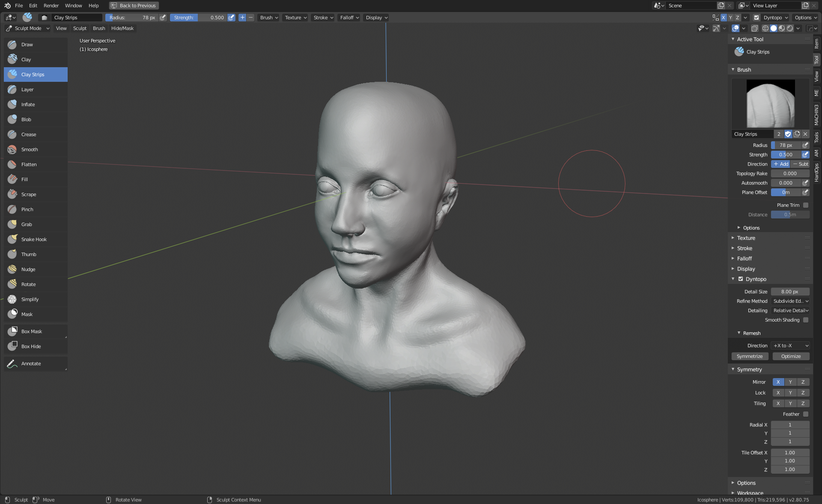
Task: Open the Hide/Mask menu
Action: [122, 28]
